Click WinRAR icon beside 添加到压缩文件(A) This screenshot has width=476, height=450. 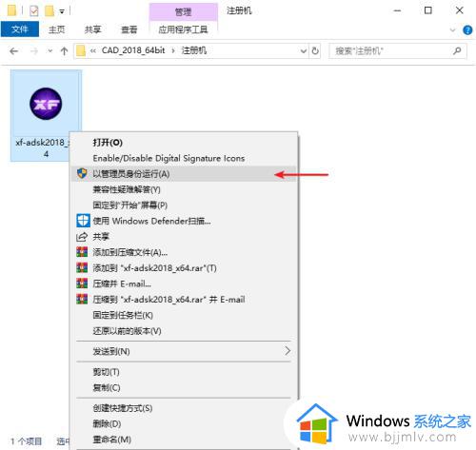click(x=82, y=252)
